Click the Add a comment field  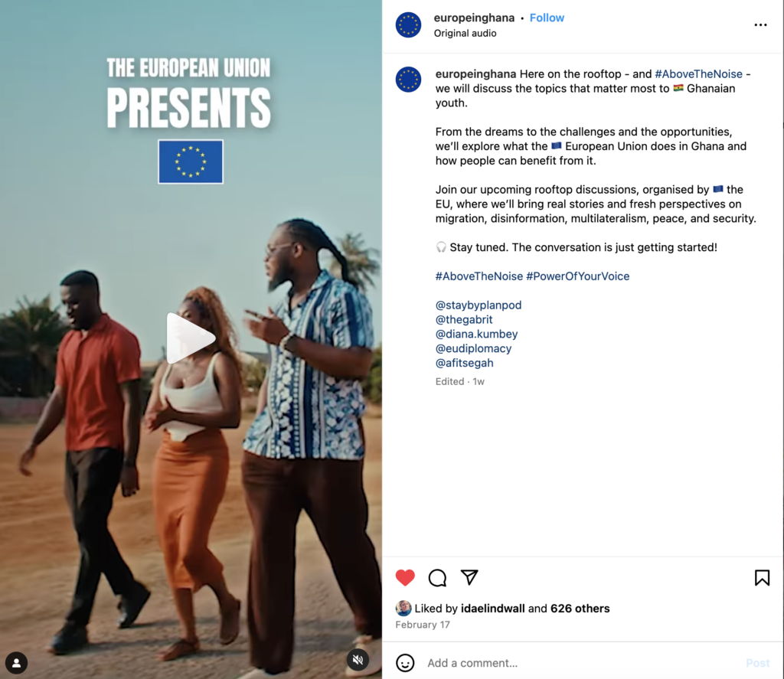(580, 663)
